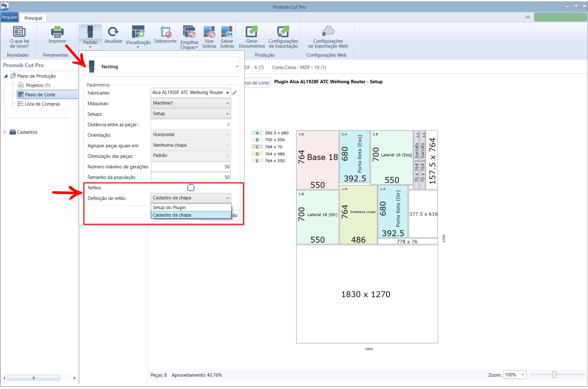Open the Otimização das peças dropdown
This screenshot has height=389, width=588.
click(x=191, y=156)
